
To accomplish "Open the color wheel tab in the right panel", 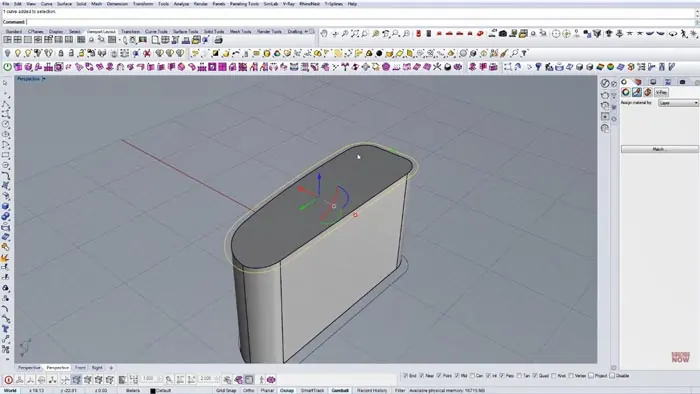I will click(x=625, y=82).
